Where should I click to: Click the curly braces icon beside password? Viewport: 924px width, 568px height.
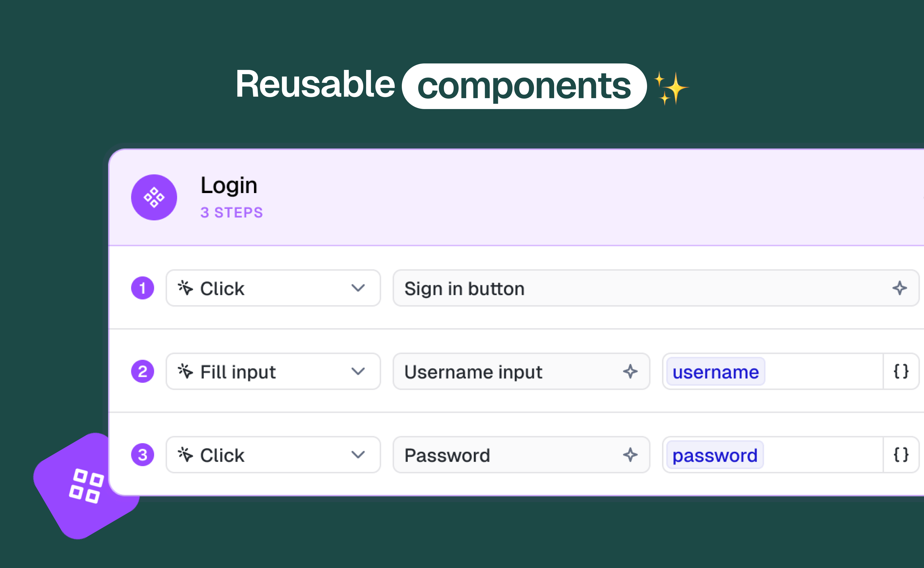coord(901,455)
